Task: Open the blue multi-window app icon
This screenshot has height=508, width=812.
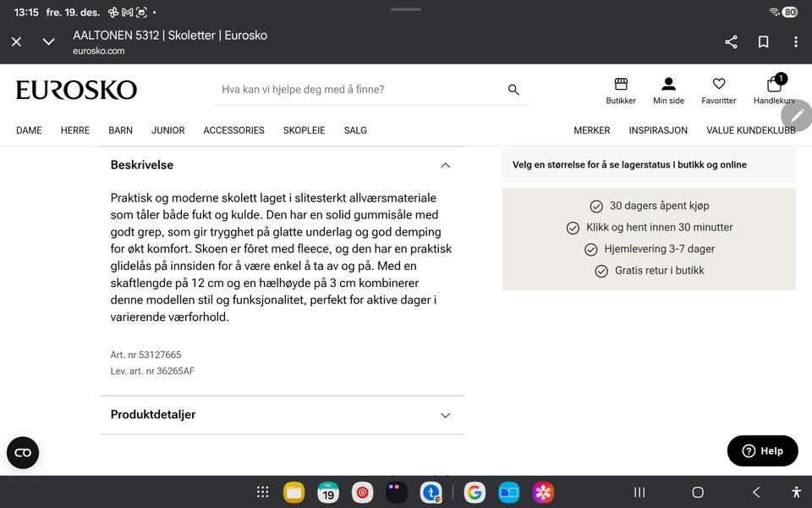Action: pyautogui.click(x=509, y=493)
